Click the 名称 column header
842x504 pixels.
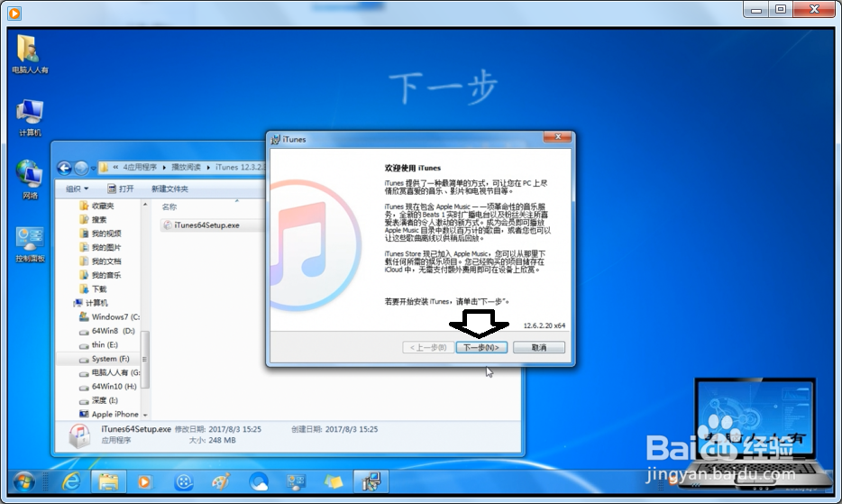coord(169,206)
